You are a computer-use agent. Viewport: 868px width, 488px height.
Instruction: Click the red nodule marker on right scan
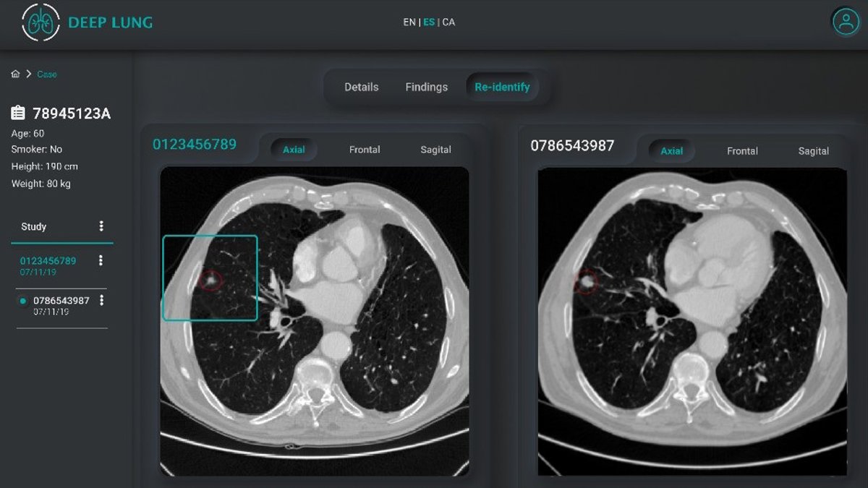585,281
